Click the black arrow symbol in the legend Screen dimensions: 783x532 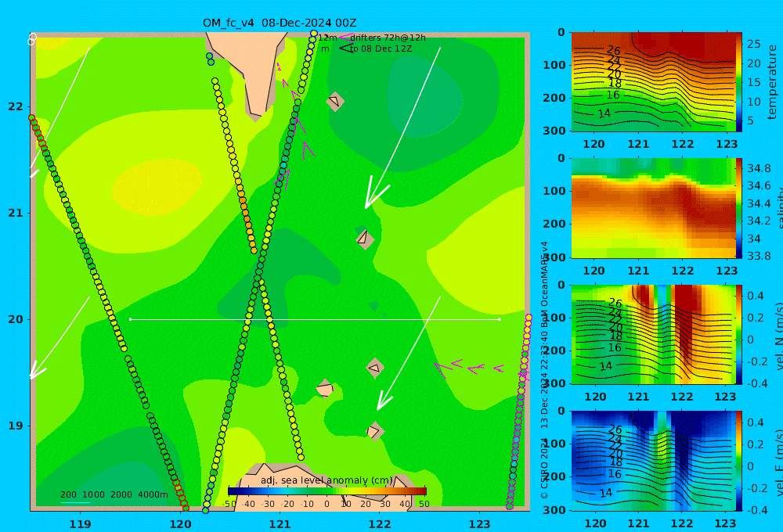[346, 49]
